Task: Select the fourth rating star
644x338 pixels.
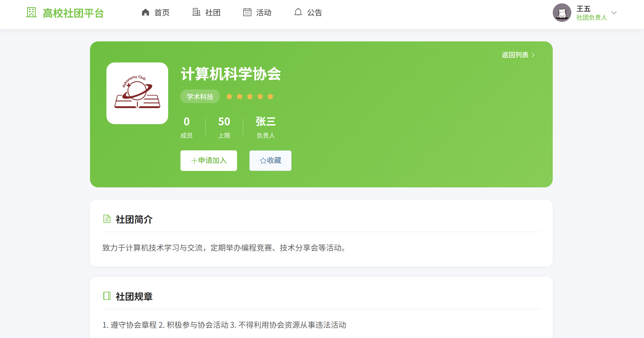Action: (260, 96)
